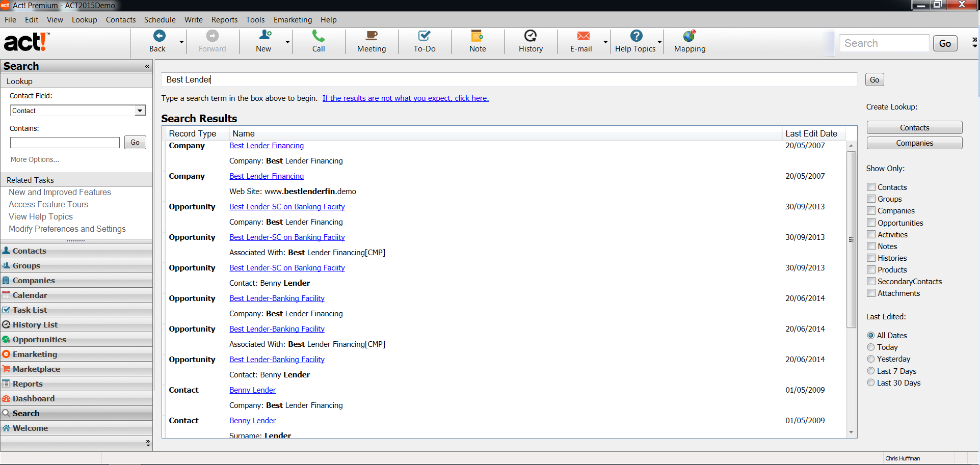980x465 pixels.
Task: Expand navigation bar options chevron
Action: coord(148,443)
